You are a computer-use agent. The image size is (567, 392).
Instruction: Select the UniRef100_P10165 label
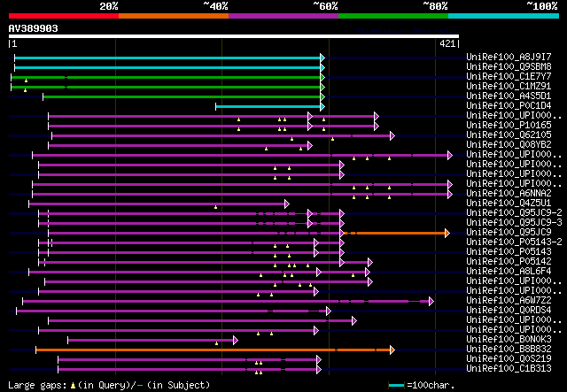pyautogui.click(x=509, y=125)
